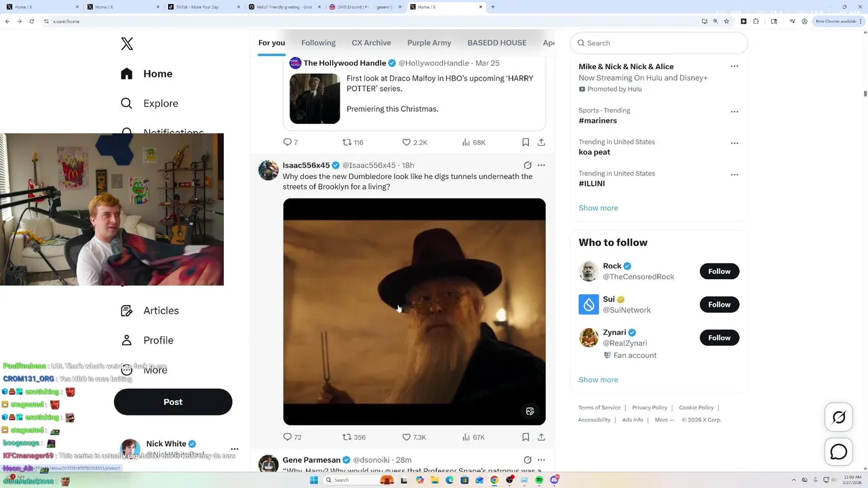This screenshot has width=868, height=488.
Task: Click the Post button
Action: point(173,402)
